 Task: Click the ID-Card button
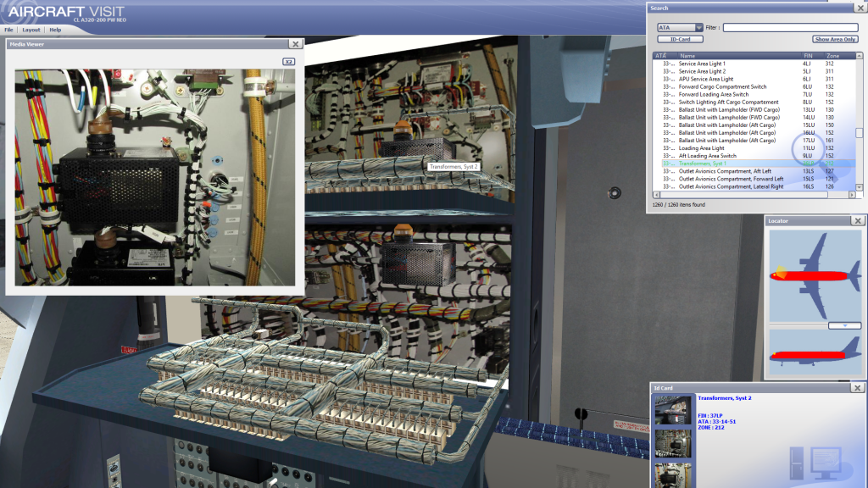click(x=681, y=39)
